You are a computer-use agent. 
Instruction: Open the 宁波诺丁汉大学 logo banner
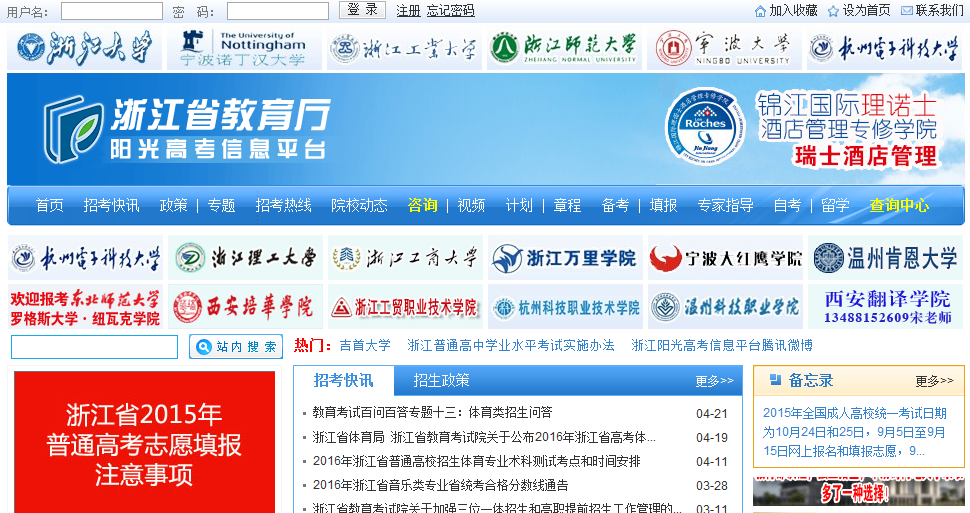click(x=244, y=48)
